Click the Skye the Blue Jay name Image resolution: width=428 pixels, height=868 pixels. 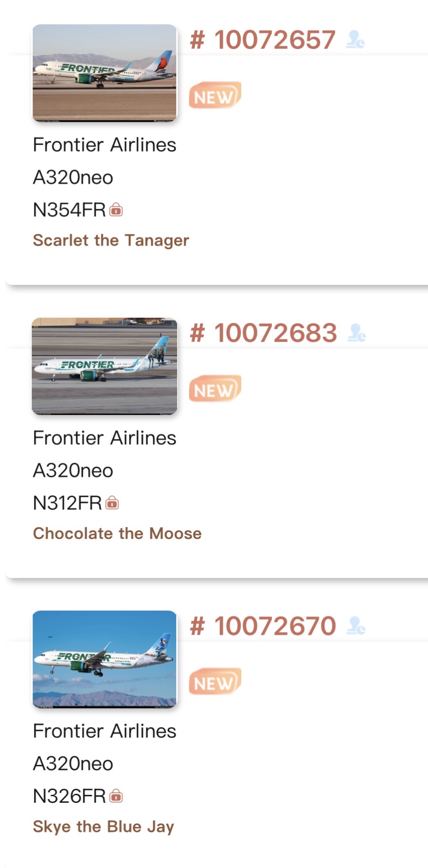[x=103, y=827]
